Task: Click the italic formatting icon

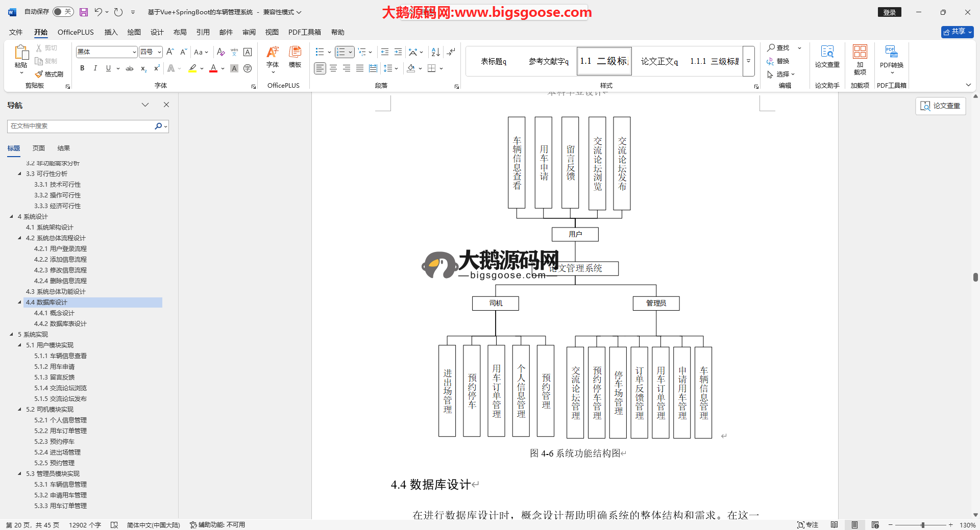Action: coord(95,68)
